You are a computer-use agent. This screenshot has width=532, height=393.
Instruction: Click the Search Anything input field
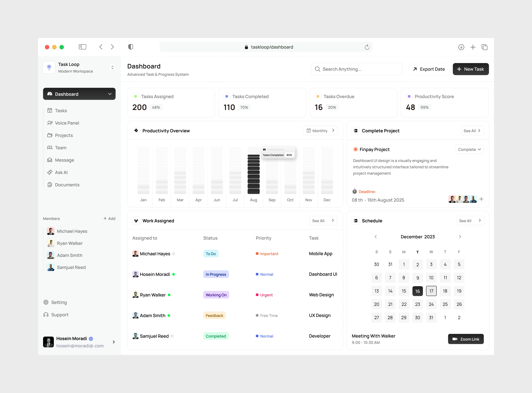click(x=356, y=69)
